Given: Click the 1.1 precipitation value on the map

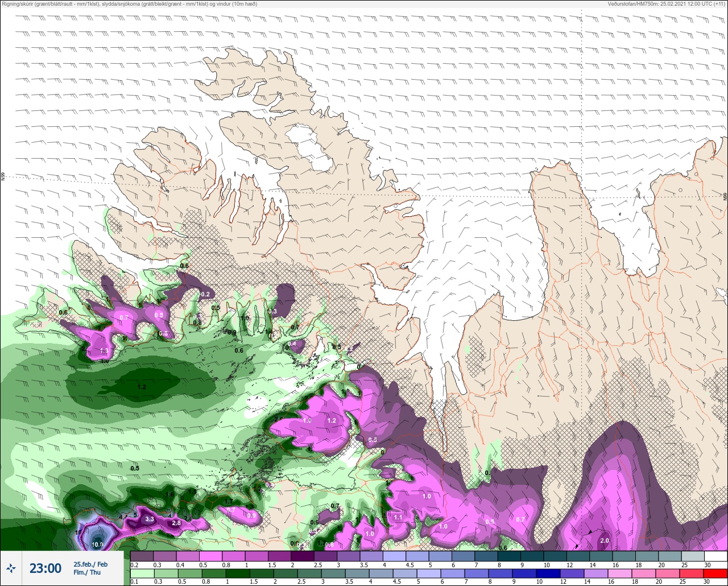Looking at the screenshot, I should tap(398, 517).
